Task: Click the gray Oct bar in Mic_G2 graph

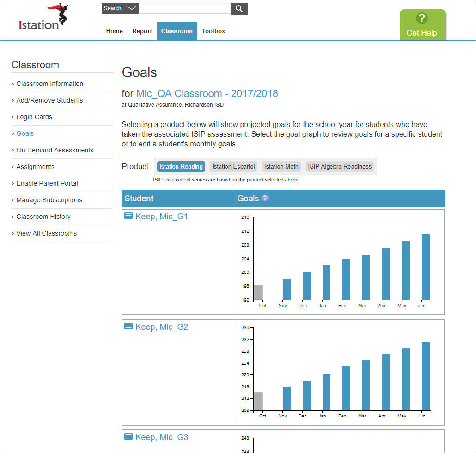Action: click(259, 401)
